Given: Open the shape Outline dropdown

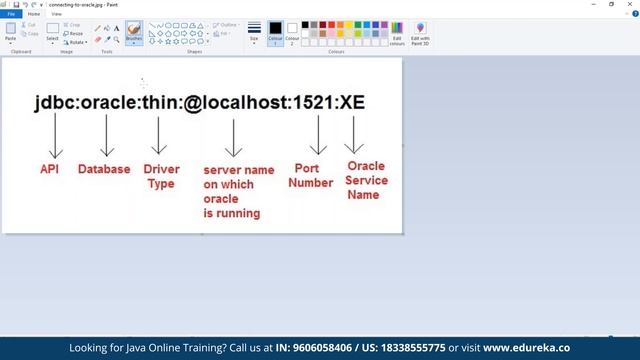Looking at the screenshot, I should click(226, 25).
